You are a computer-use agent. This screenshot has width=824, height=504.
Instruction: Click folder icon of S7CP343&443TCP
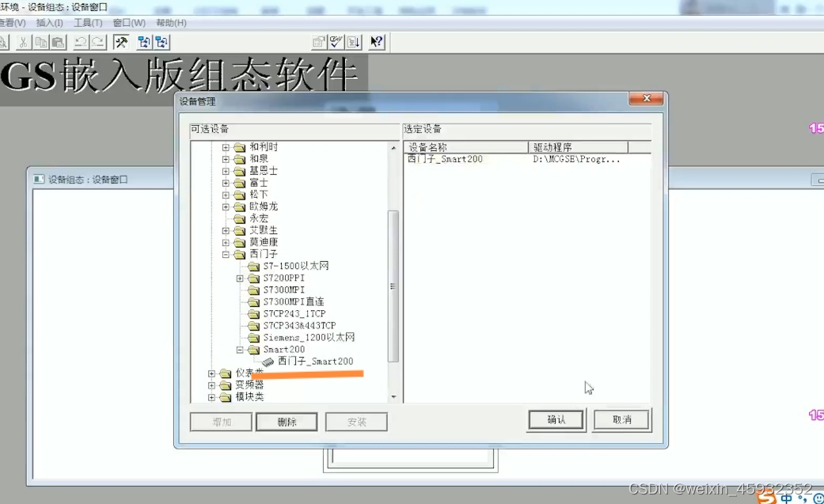[254, 326]
